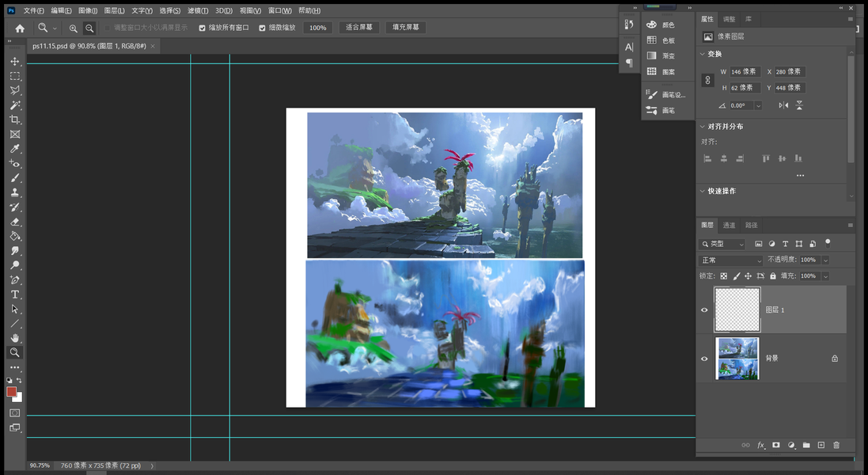The image size is (868, 475).
Task: Open the blend mode 正常 dropdown
Action: (x=730, y=260)
